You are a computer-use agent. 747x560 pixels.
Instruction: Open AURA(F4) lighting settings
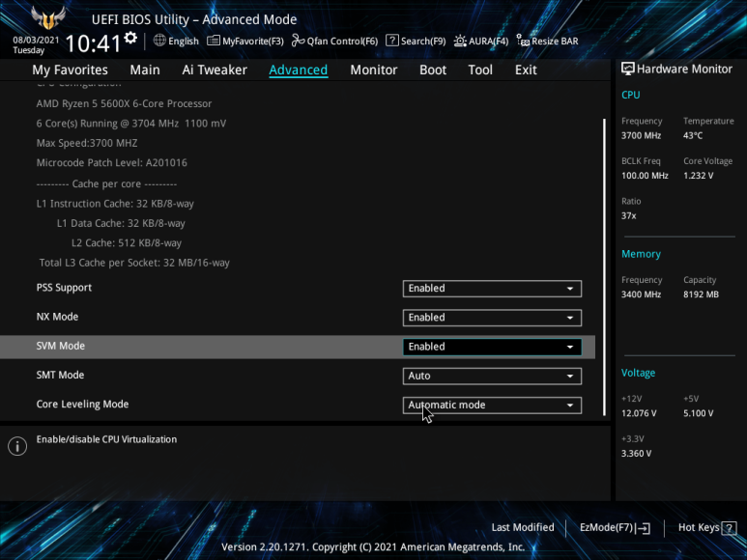click(x=481, y=41)
